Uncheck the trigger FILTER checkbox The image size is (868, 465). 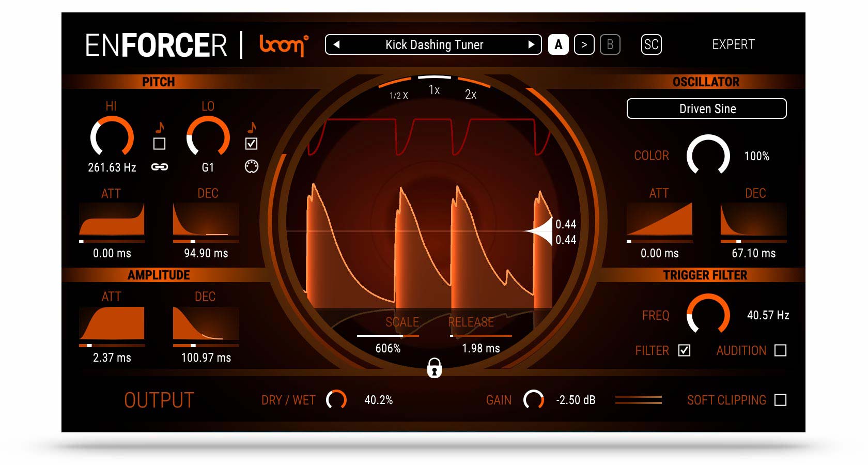point(684,351)
